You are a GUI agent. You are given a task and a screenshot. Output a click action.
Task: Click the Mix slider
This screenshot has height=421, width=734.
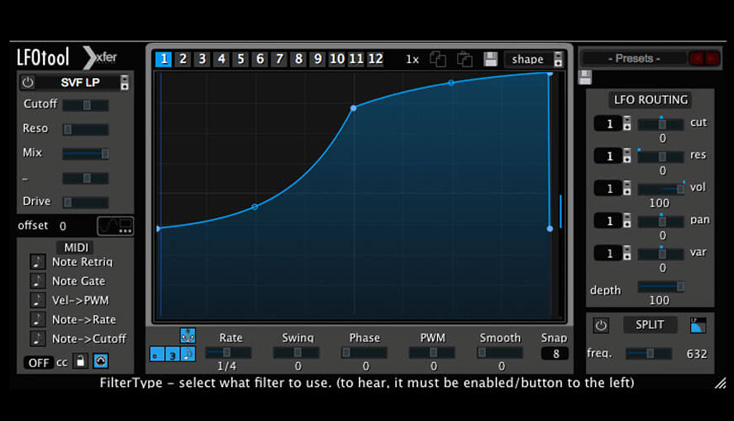pos(85,154)
